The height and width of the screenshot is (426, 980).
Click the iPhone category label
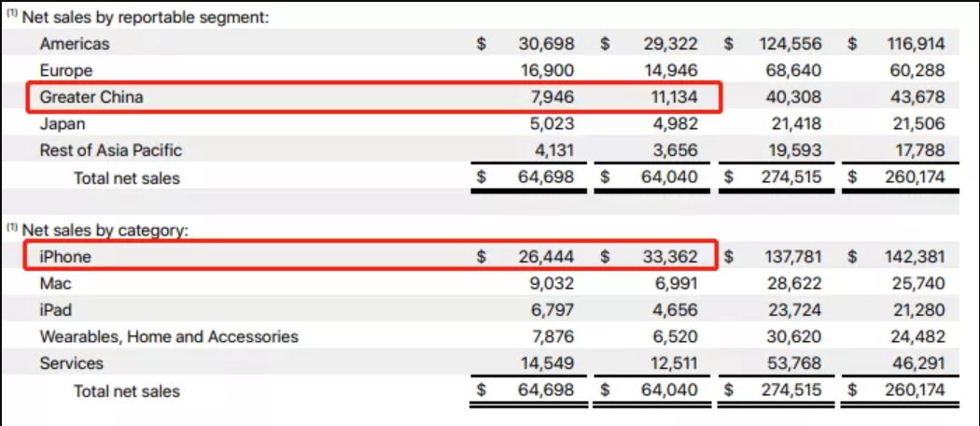pos(65,256)
